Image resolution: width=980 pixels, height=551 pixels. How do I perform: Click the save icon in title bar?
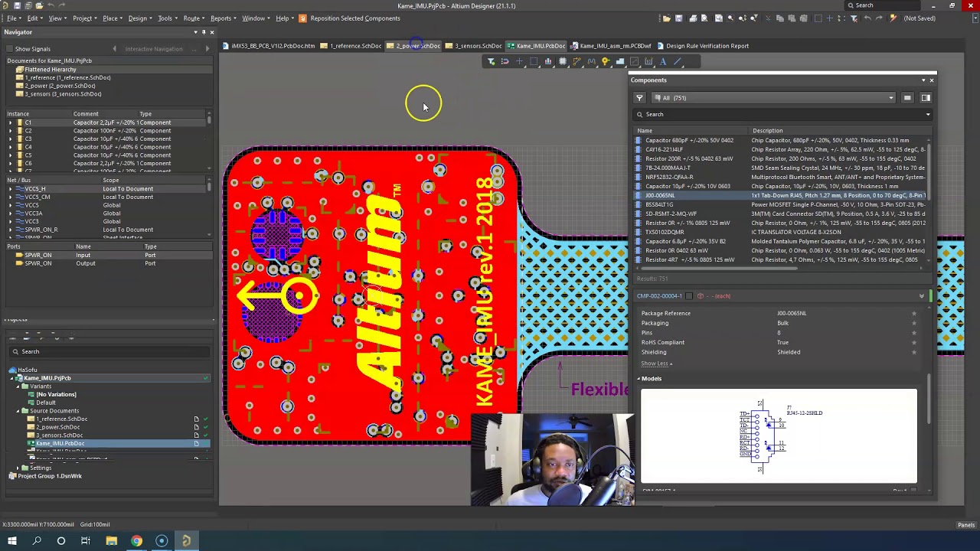pos(17,5)
